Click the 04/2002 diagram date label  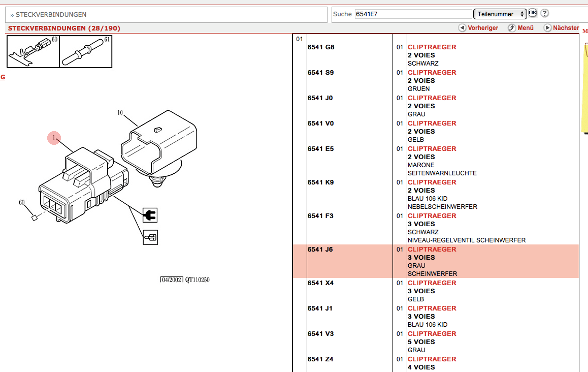pyautogui.click(x=172, y=280)
